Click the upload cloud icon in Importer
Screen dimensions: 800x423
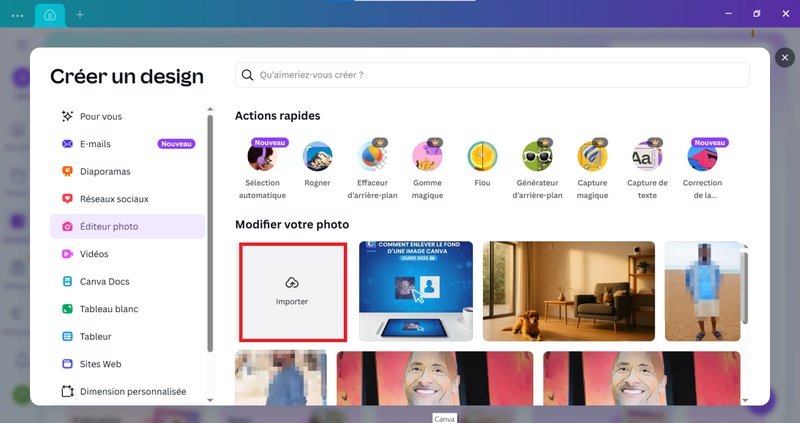point(292,283)
